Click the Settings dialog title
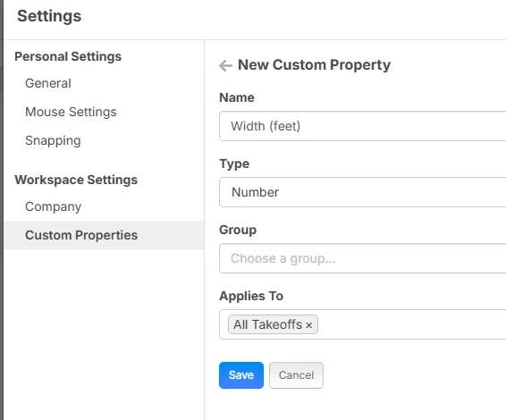Image resolution: width=506 pixels, height=420 pixels. click(49, 16)
